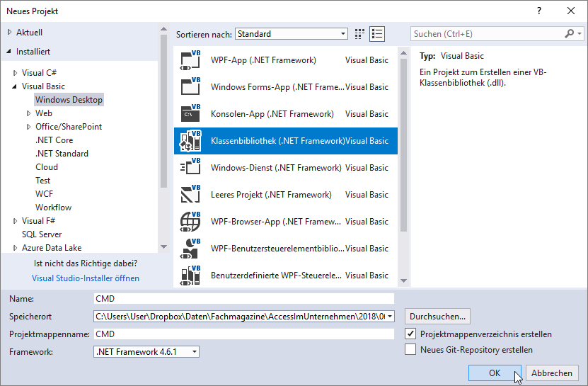Click the Name input field

tap(243, 298)
